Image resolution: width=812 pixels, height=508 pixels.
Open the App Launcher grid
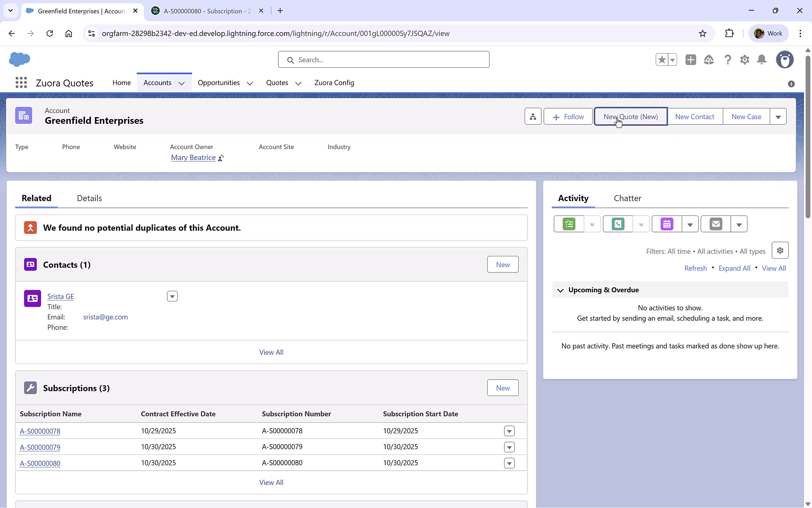(21, 82)
